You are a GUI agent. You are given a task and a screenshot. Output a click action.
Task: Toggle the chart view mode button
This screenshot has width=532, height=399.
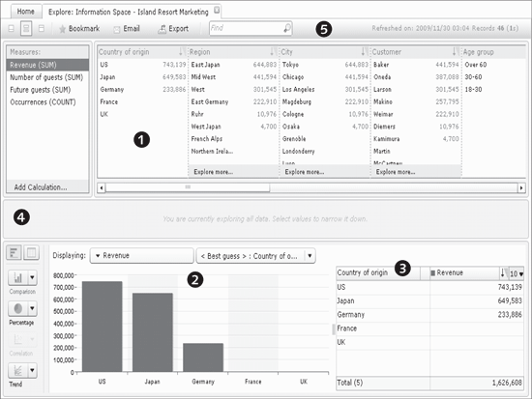pyautogui.click(x=14, y=252)
